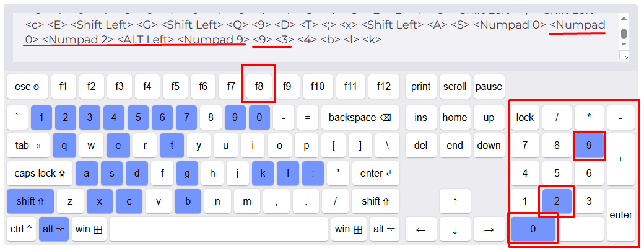
Task: Click the left win key
Action: point(89,229)
